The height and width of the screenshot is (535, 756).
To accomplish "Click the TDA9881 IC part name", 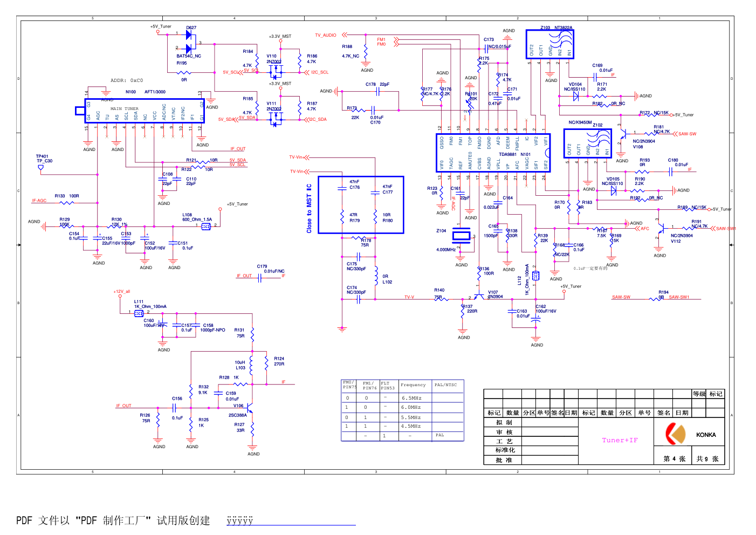I will pyautogui.click(x=507, y=154).
